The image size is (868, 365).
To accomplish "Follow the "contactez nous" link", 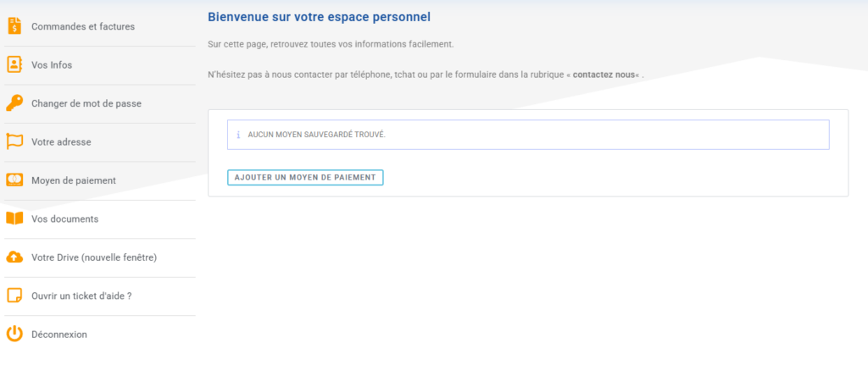I will (604, 75).
